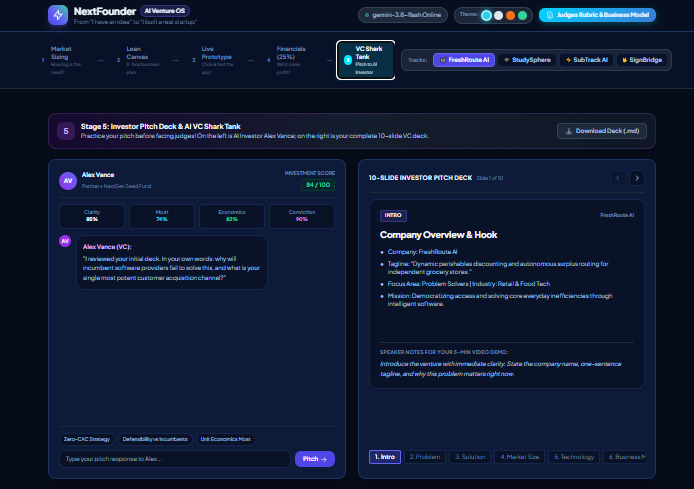Select the 2. Problem slide tab
The width and height of the screenshot is (694, 489).
[x=425, y=457]
